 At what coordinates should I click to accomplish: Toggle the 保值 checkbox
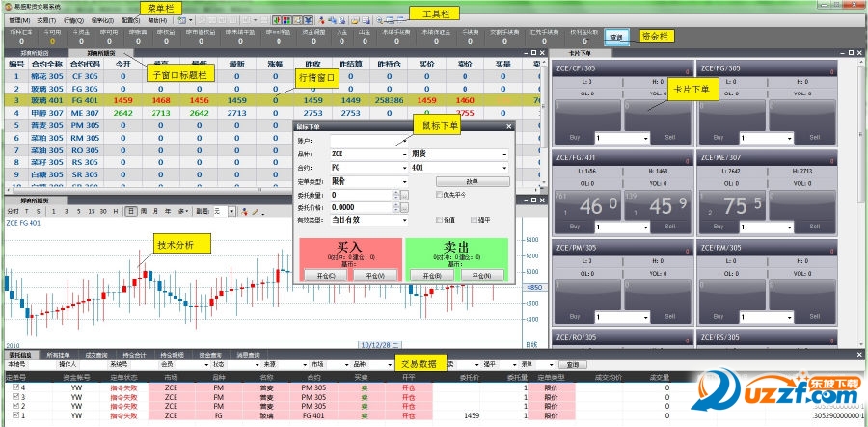coord(440,220)
